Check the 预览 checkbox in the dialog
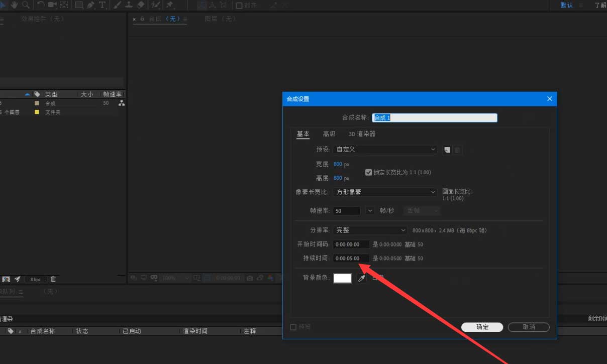 (x=293, y=326)
